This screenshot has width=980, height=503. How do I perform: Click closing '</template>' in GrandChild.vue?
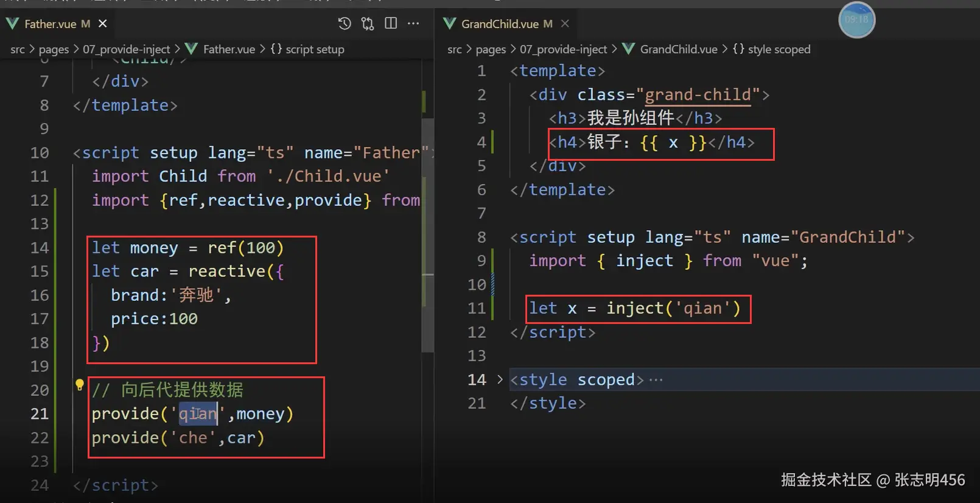[x=562, y=190]
